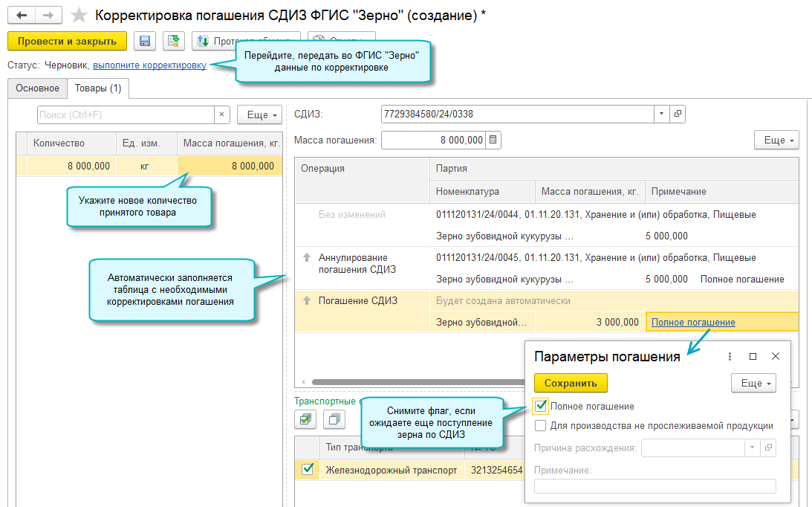This screenshot has height=507, width=812.
Task: Open the СДИЗ record with open-form icon
Action: [x=677, y=114]
